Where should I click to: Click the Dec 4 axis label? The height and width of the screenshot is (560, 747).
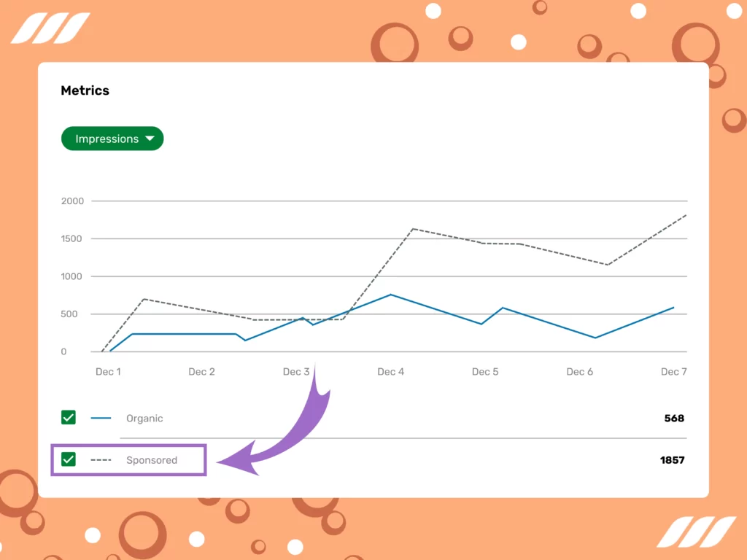click(x=390, y=371)
